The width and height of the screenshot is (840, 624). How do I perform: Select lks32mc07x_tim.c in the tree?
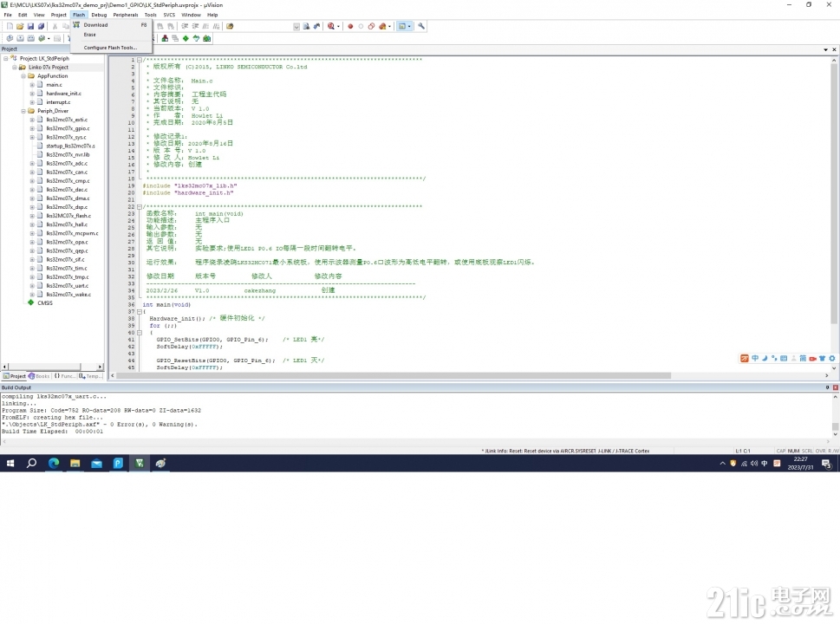point(67,269)
